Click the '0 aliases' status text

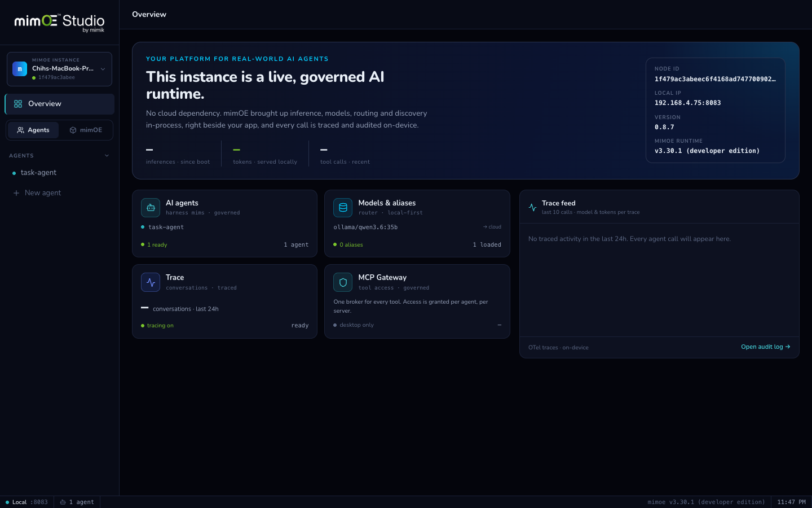tap(351, 245)
